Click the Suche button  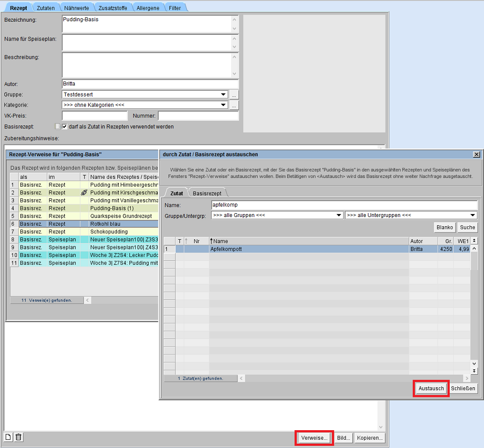click(467, 227)
